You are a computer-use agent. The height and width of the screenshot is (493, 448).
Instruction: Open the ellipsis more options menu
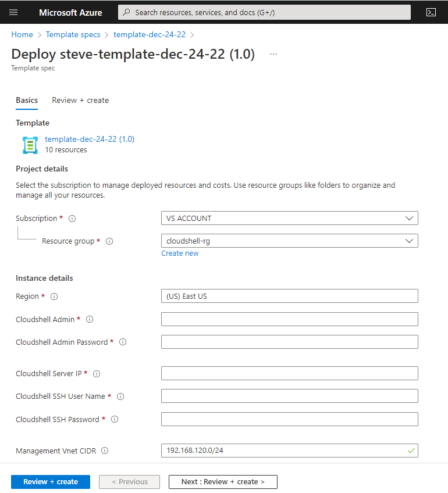273,54
